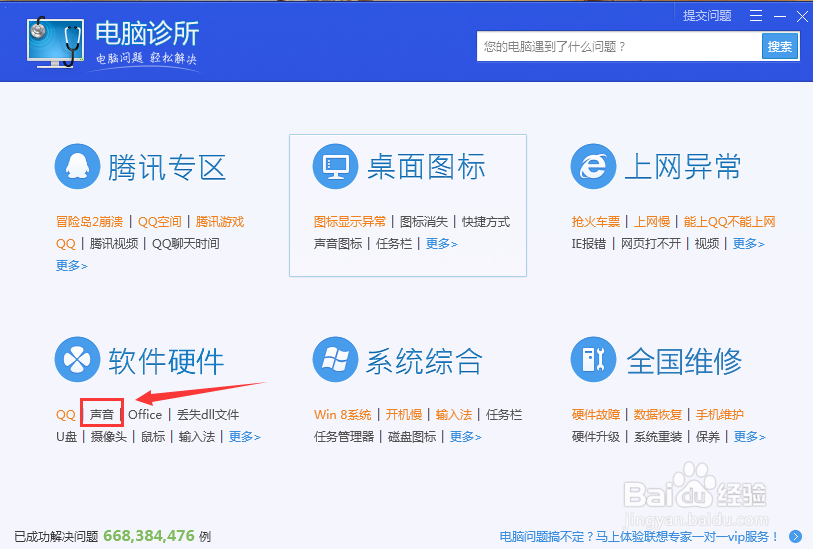Click 上网慢 link
Image resolution: width=813 pixels, height=549 pixels.
[x=652, y=222]
